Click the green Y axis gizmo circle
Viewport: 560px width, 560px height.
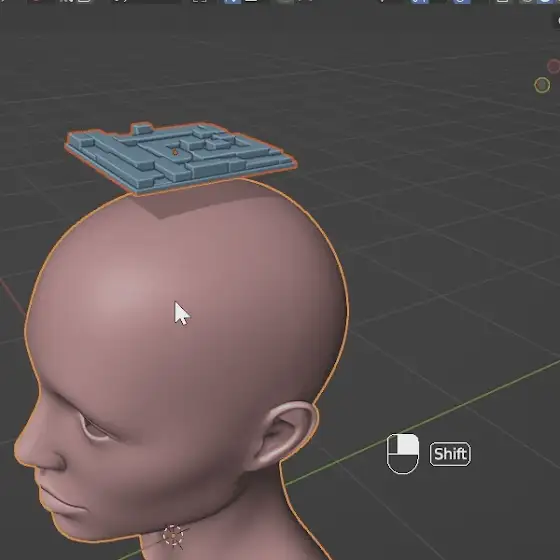pos(542,85)
